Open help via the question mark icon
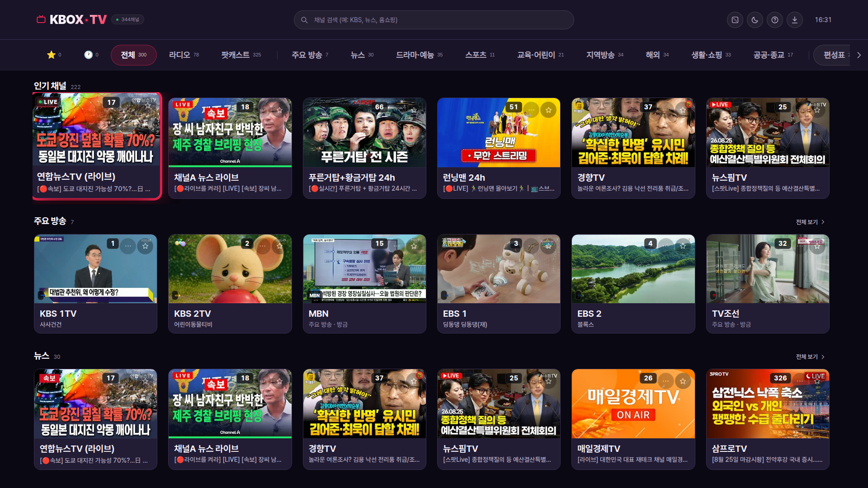 point(775,20)
